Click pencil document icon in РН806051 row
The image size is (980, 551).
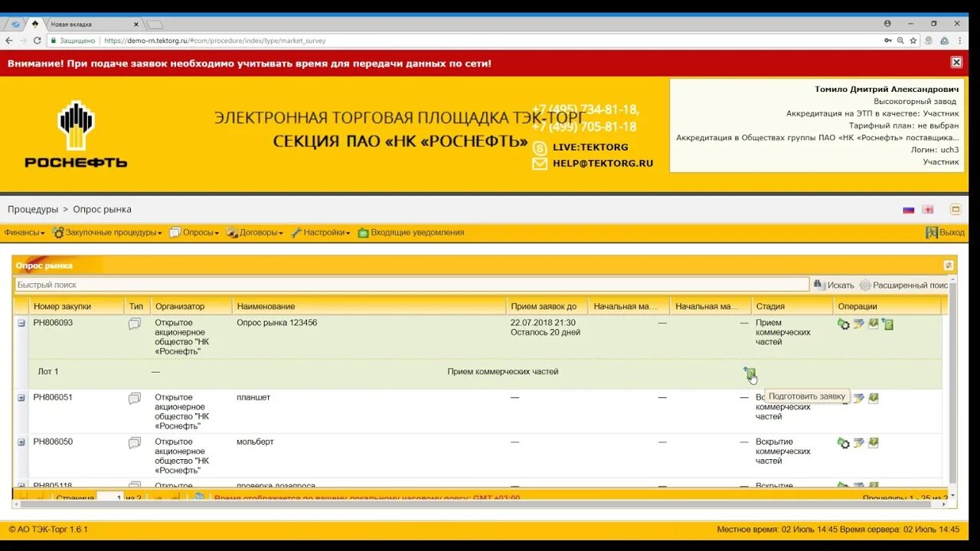(858, 398)
